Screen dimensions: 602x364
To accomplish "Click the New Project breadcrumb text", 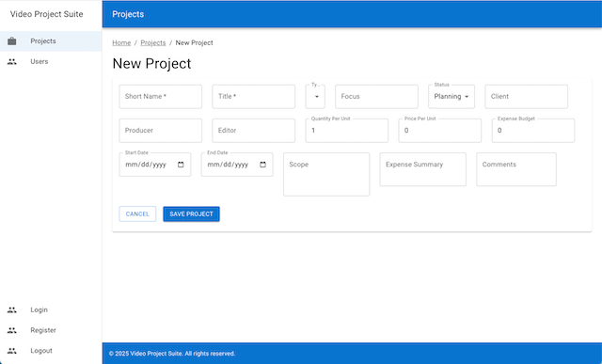I will pyautogui.click(x=195, y=42).
